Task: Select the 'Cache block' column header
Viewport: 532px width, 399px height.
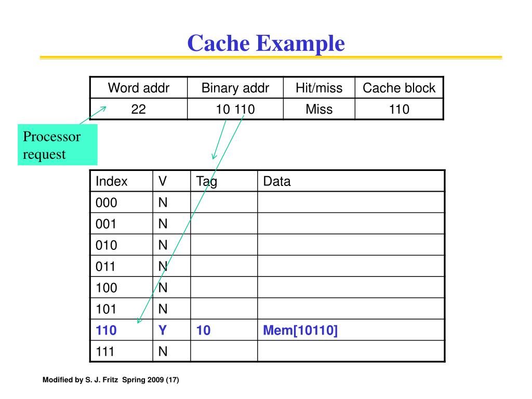Action: click(399, 88)
